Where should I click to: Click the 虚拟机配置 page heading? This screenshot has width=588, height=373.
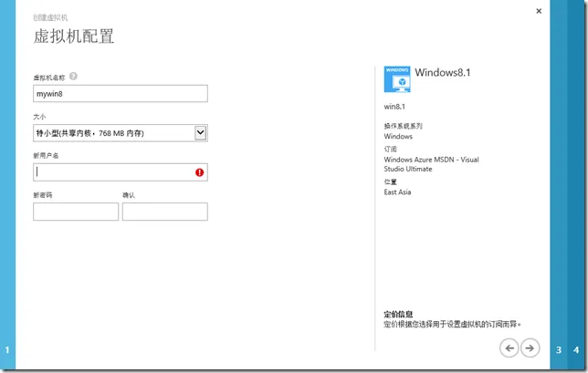73,36
